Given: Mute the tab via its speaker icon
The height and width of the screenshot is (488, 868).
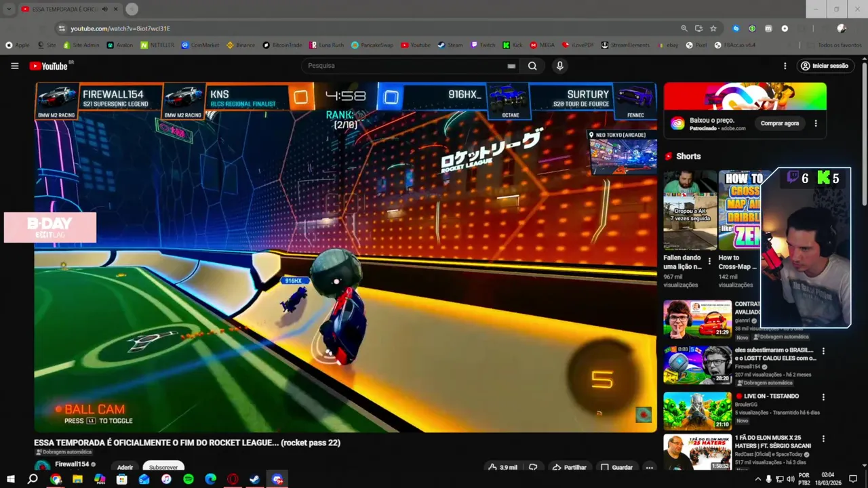Looking at the screenshot, I should pos(104,9).
